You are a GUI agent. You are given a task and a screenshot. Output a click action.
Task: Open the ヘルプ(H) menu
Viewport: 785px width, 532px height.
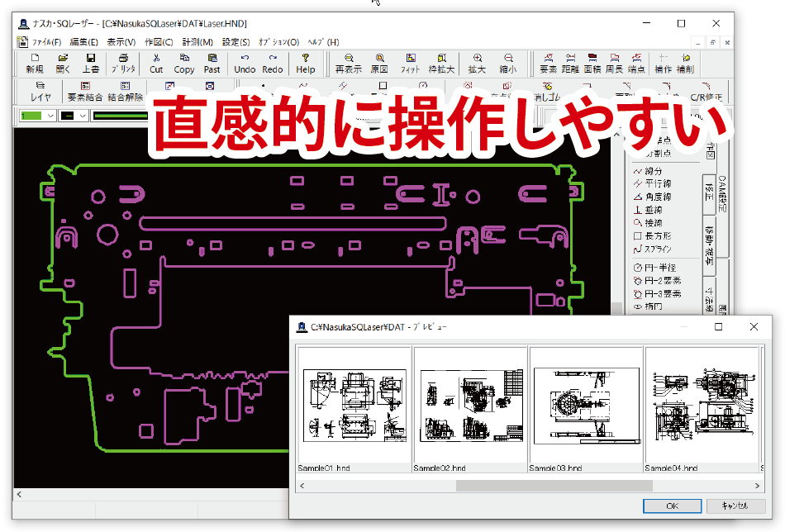click(x=323, y=42)
